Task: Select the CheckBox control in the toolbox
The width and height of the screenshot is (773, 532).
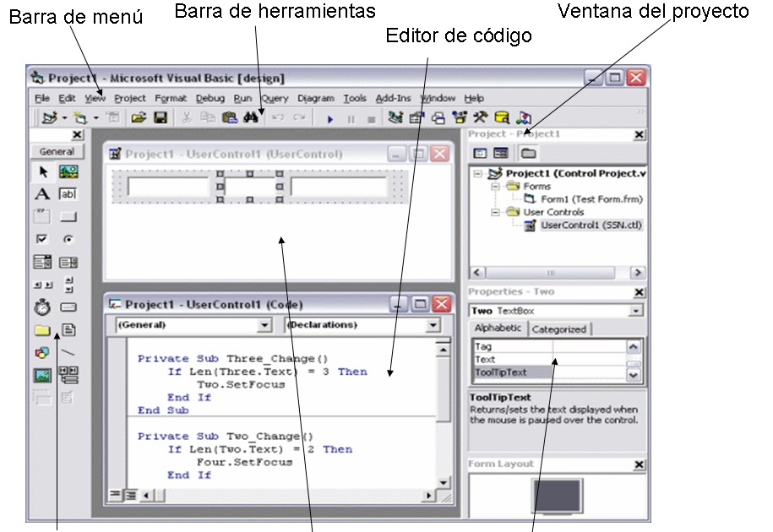Action: click(42, 239)
